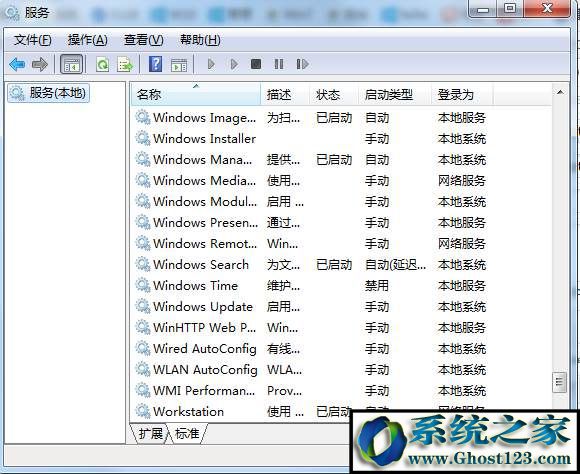
Task: Click the gear icon beside Windows Search
Action: (142, 264)
